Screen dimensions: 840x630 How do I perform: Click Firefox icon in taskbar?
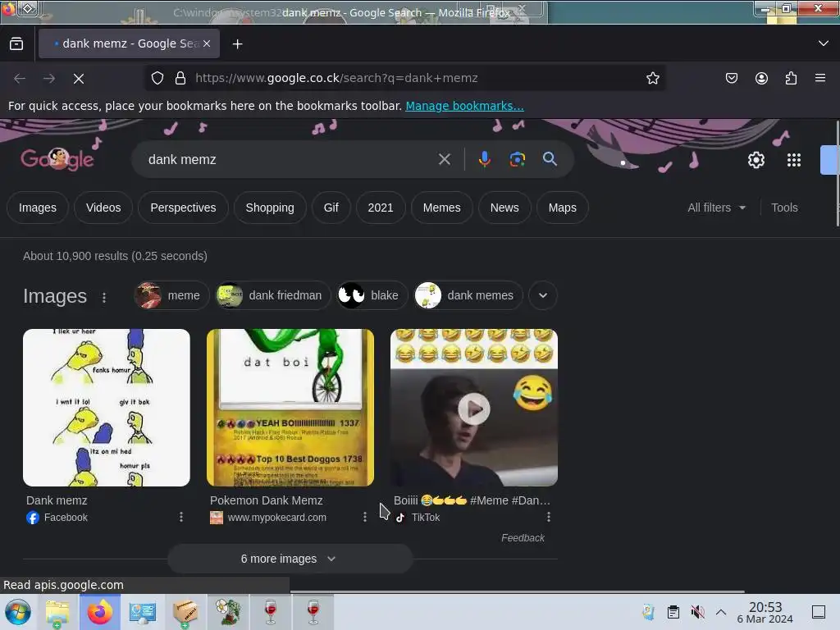(x=100, y=612)
